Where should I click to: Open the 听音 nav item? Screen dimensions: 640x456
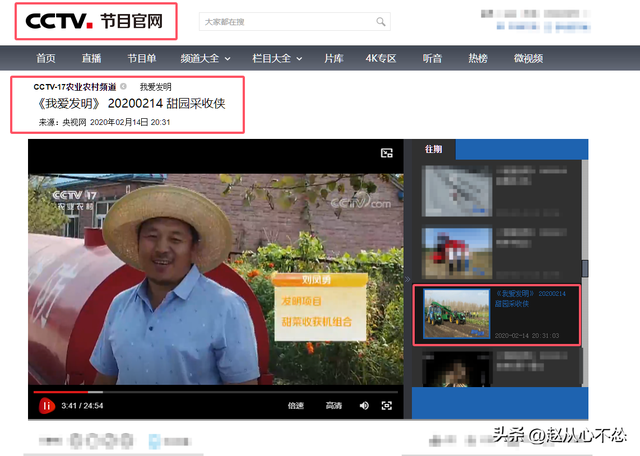pyautogui.click(x=432, y=58)
